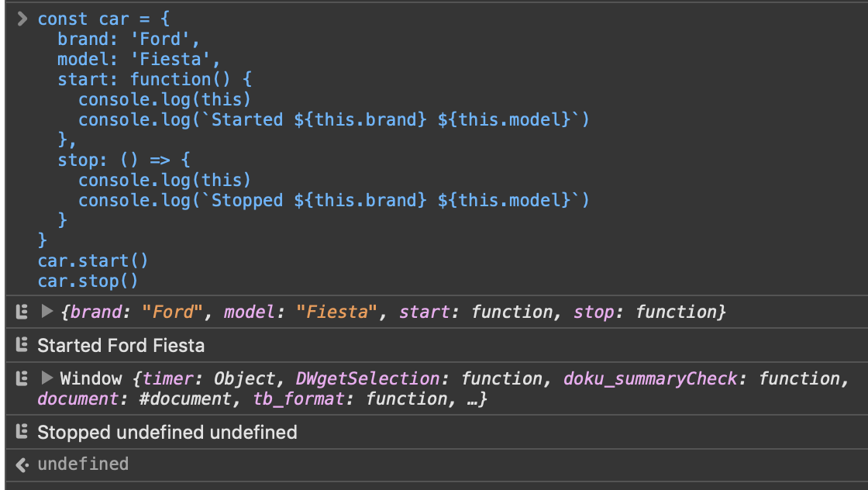Click the log icon beside the Window object
This screenshot has height=490, width=868.
click(22, 378)
